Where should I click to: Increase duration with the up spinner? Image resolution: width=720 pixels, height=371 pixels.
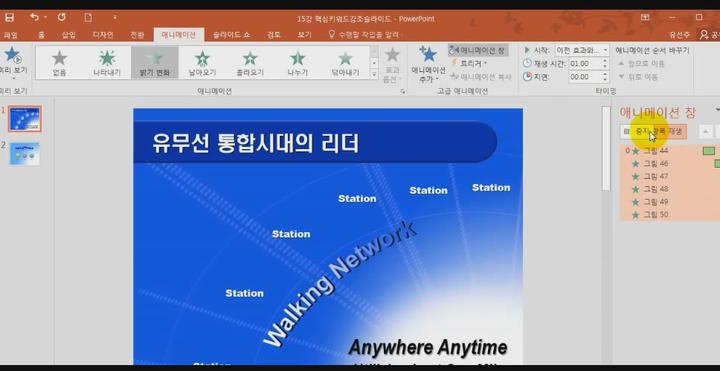605,61
